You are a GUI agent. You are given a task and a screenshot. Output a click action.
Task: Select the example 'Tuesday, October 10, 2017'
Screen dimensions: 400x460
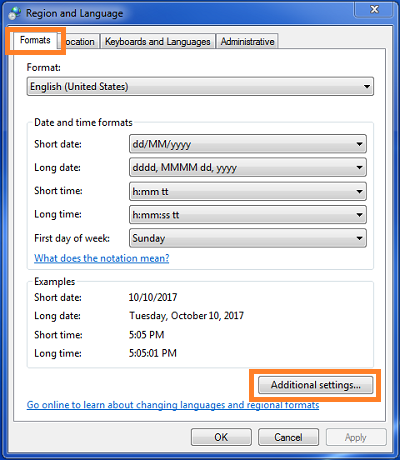point(186,316)
